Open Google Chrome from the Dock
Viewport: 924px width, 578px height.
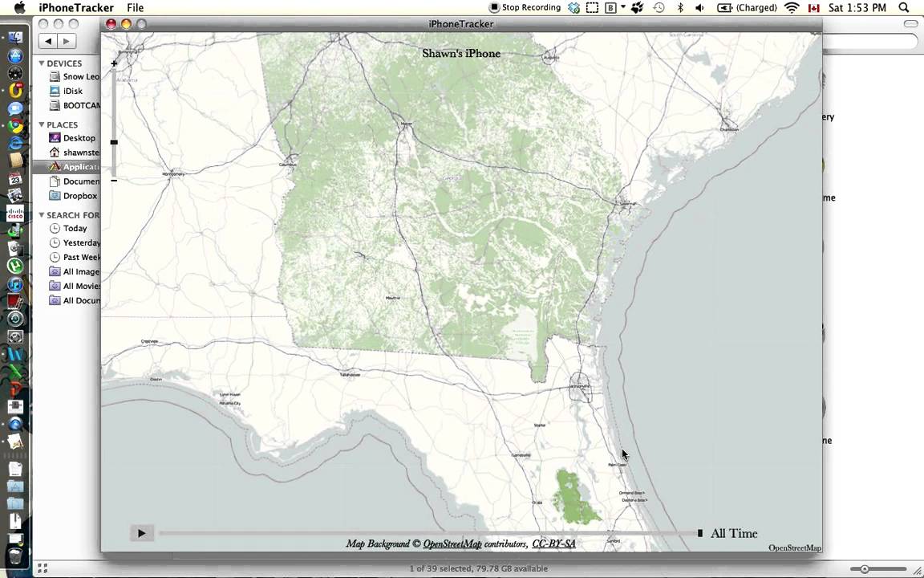coord(15,125)
